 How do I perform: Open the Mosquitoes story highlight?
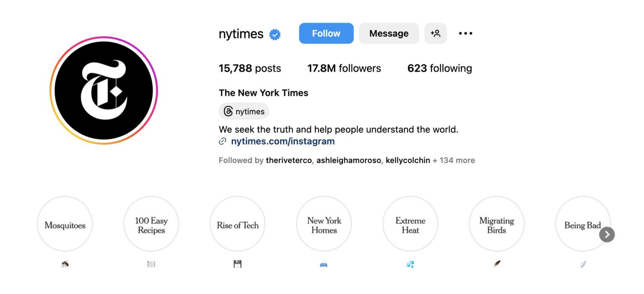point(65,224)
